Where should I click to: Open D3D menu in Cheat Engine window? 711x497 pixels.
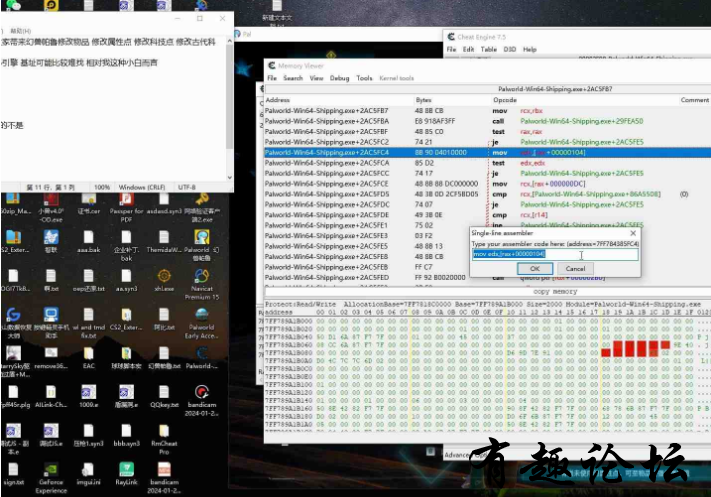pos(510,49)
